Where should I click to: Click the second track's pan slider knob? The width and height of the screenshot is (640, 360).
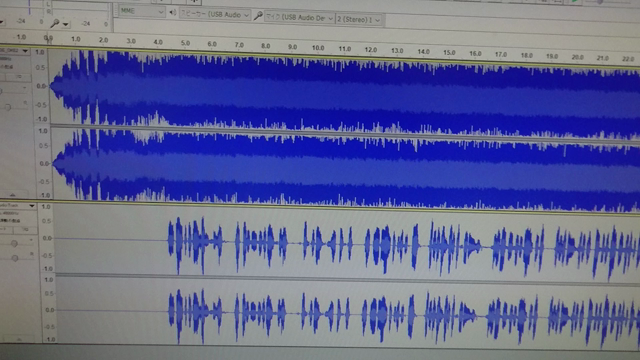(x=15, y=258)
